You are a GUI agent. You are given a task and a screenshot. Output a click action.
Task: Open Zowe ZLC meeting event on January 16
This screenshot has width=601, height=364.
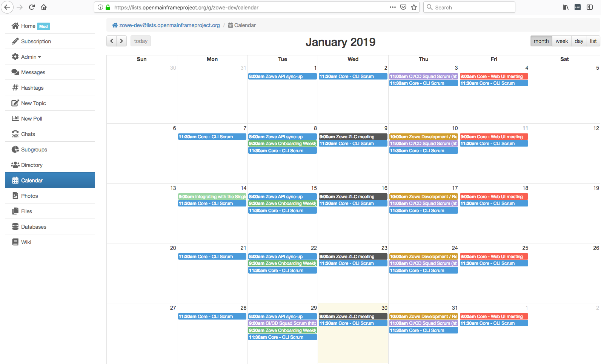click(x=353, y=197)
